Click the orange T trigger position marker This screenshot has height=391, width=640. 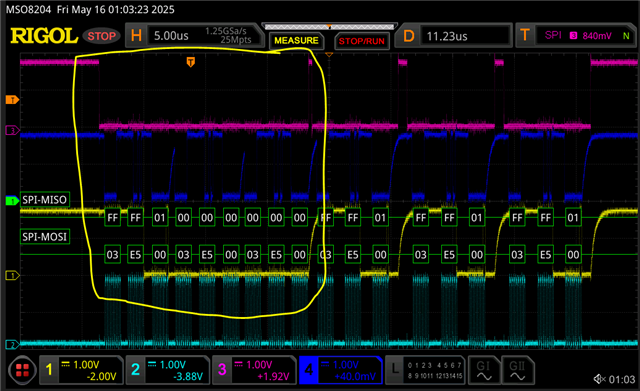tap(191, 62)
